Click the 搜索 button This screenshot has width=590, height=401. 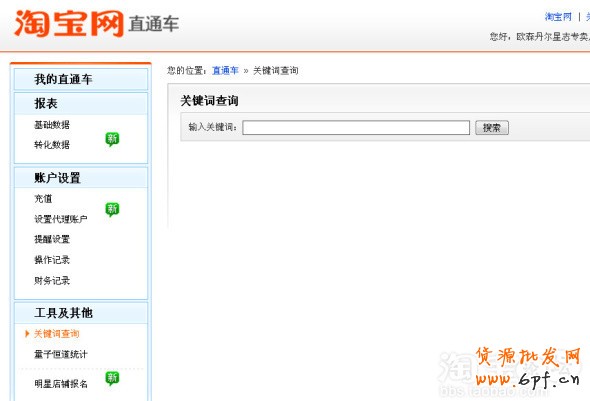pyautogui.click(x=492, y=128)
